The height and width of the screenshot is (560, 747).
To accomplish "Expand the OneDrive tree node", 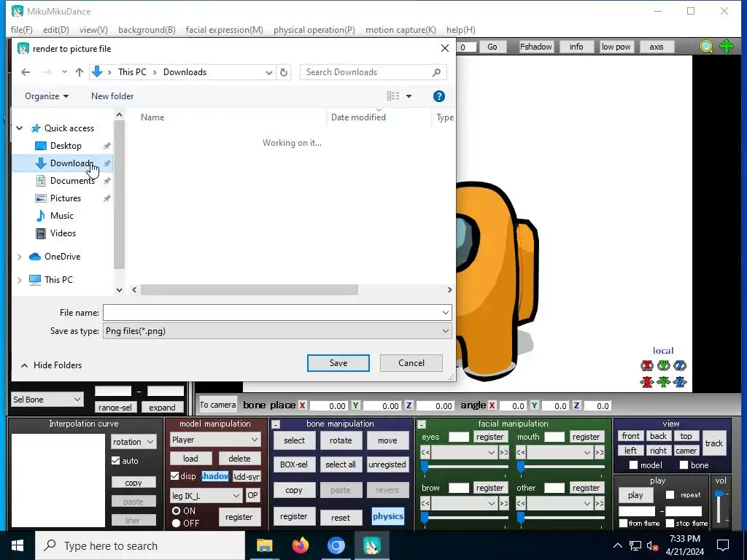I will tap(20, 257).
